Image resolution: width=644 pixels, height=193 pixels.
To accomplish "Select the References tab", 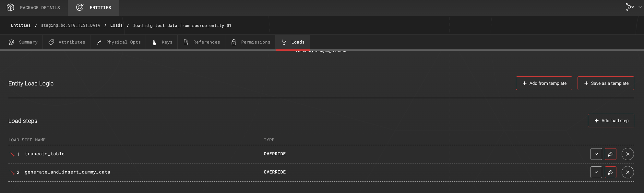I will coord(201,42).
